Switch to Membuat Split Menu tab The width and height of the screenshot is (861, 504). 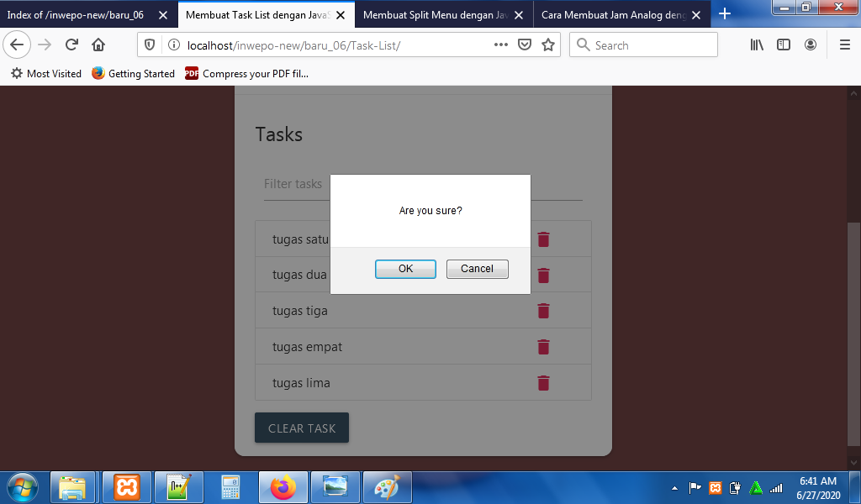point(436,15)
